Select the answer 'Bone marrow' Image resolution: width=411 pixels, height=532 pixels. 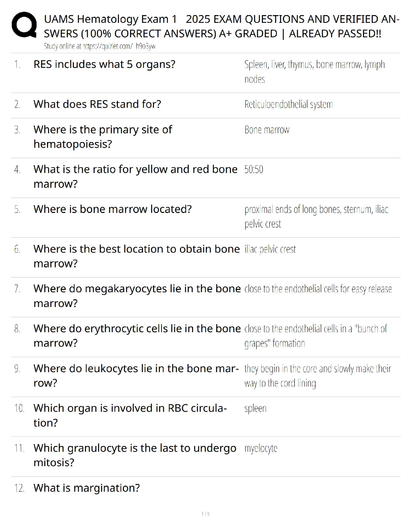point(267,130)
